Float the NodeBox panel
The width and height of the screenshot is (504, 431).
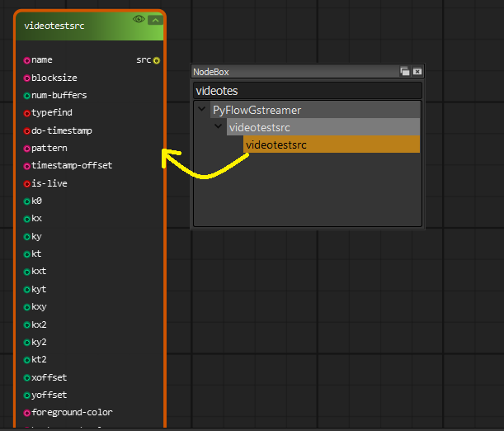coord(405,72)
